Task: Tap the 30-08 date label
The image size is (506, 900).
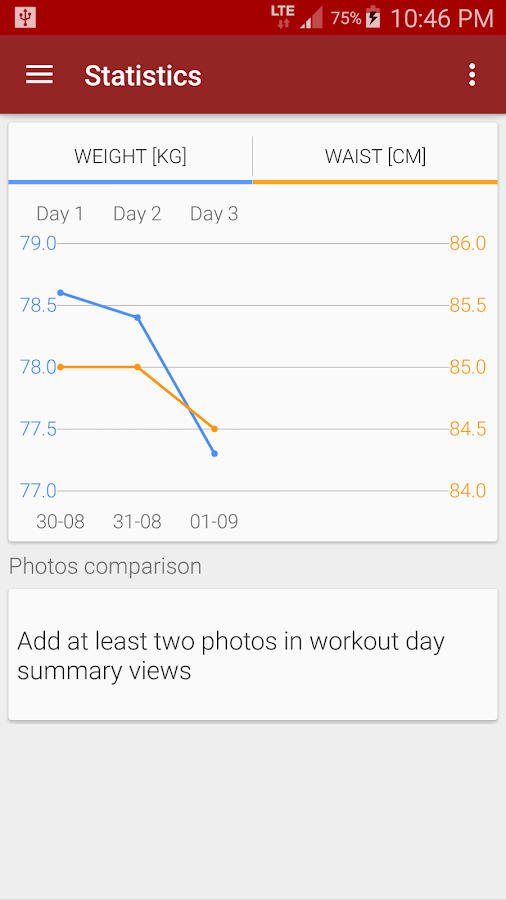Action: coord(60,522)
